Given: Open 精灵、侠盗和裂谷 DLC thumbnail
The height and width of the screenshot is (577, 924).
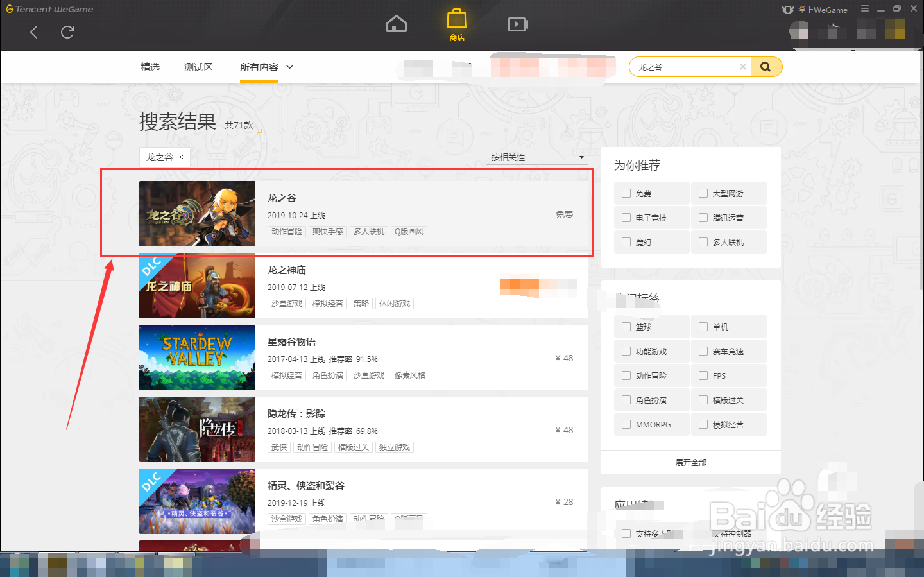Looking at the screenshot, I should click(x=197, y=501).
